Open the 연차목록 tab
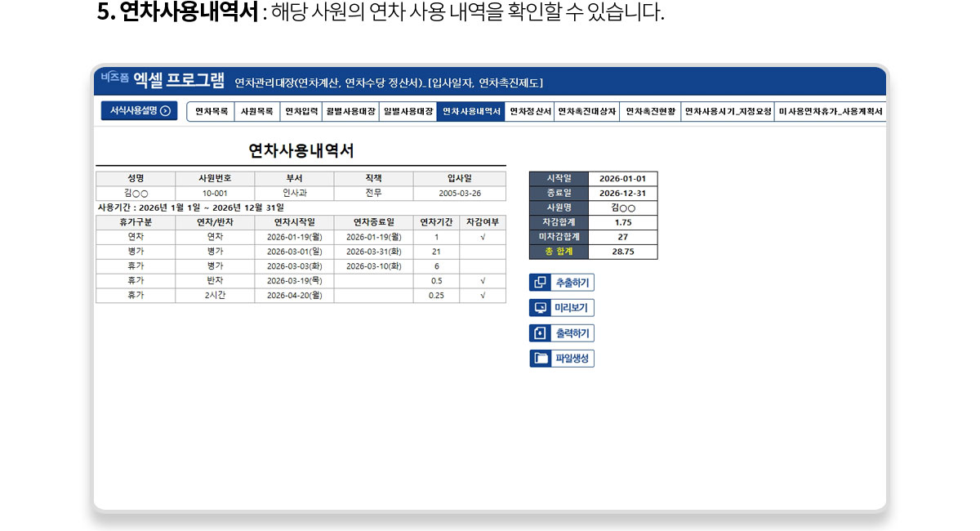This screenshot has height=531, width=980. tap(212, 112)
